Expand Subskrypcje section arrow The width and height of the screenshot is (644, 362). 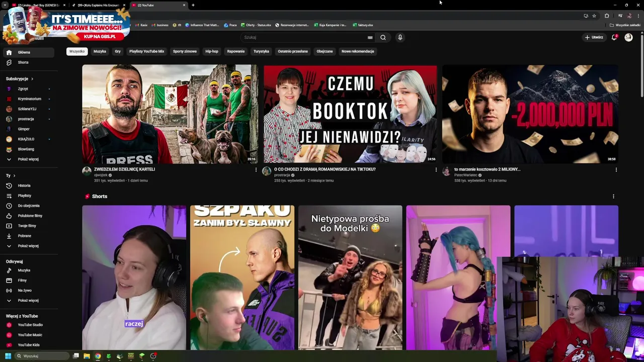tap(32, 79)
